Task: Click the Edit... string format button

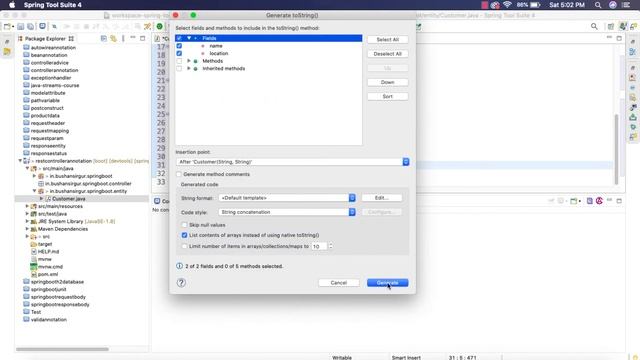Action: [382, 198]
